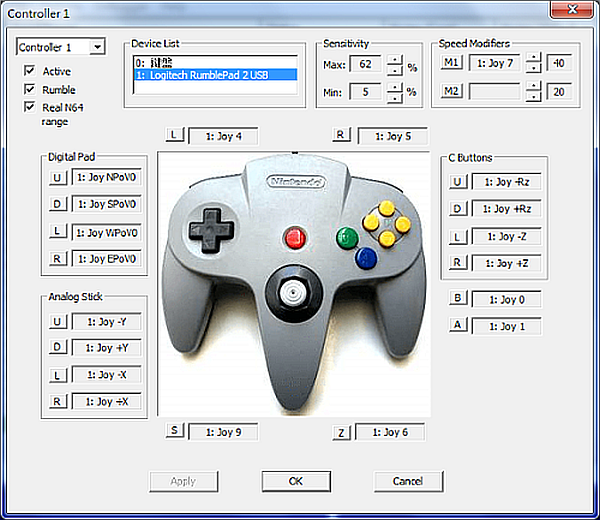Assign C Buttons Down button
This screenshot has height=520, width=600.
(x=458, y=209)
